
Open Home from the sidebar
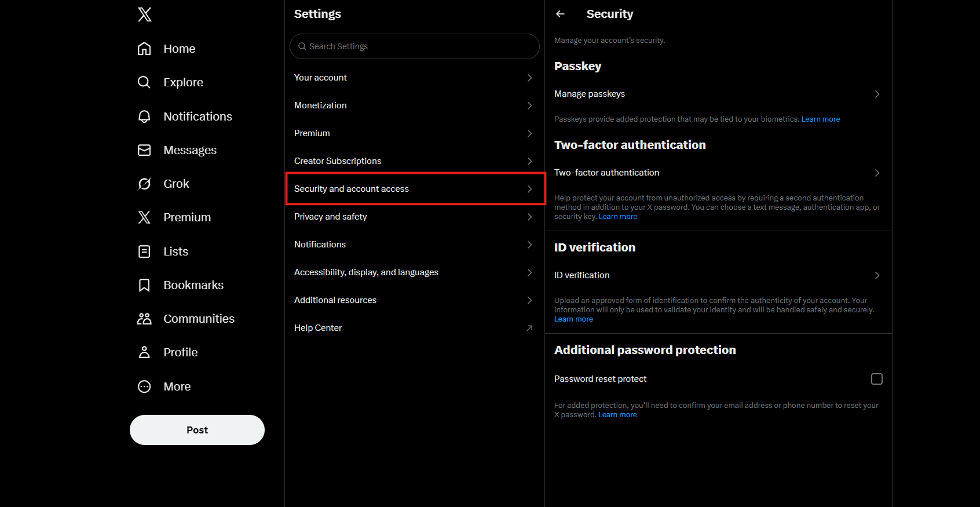coord(179,49)
